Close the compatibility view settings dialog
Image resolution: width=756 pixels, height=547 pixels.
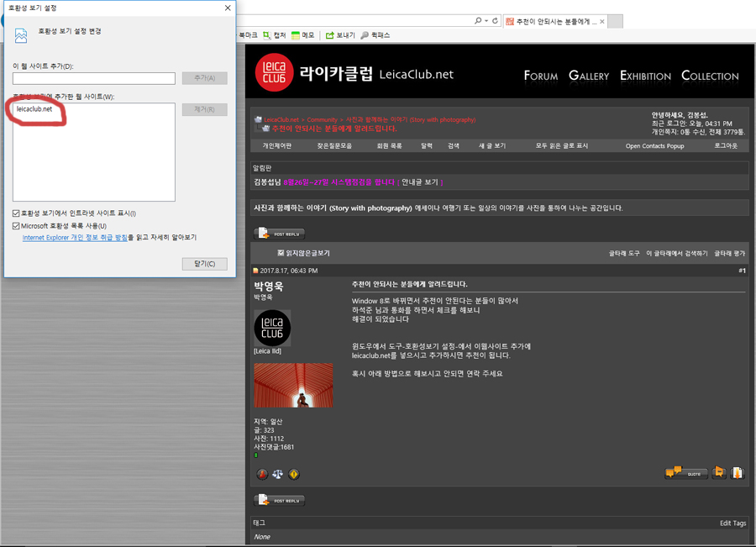(x=228, y=8)
